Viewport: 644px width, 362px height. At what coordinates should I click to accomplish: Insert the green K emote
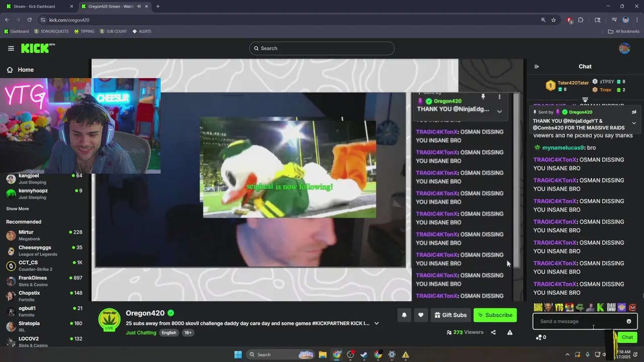(600, 307)
